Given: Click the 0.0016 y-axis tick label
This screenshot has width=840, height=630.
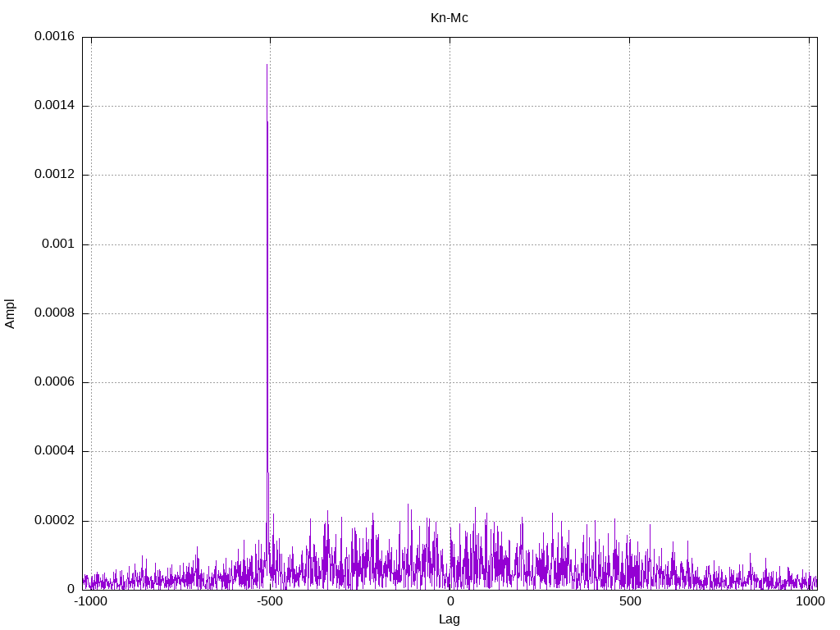Looking at the screenshot, I should click(x=54, y=36).
